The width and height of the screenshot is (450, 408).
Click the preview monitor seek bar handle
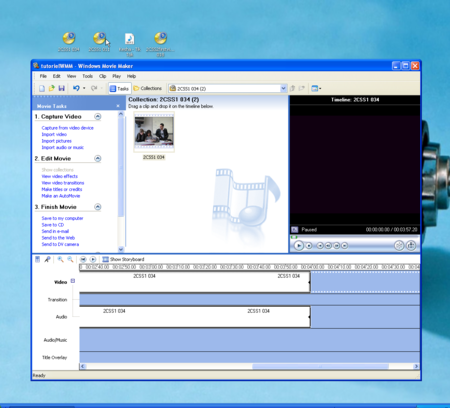[x=294, y=237]
